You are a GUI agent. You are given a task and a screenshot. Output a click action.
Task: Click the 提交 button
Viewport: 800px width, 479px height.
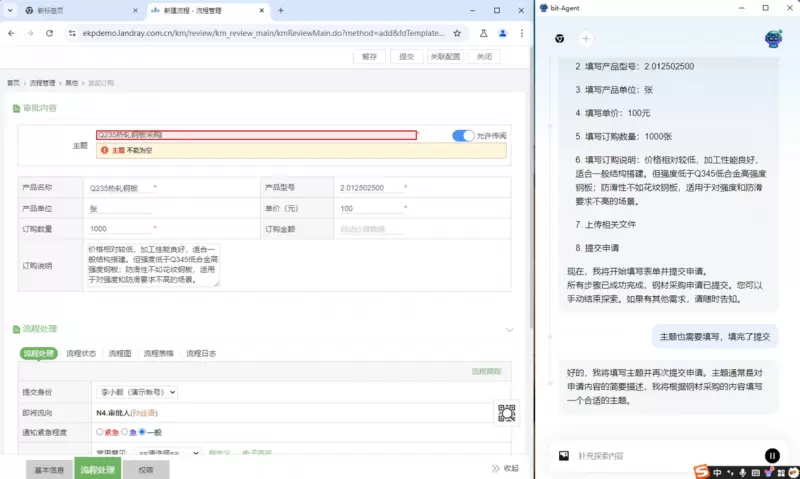tap(406, 57)
